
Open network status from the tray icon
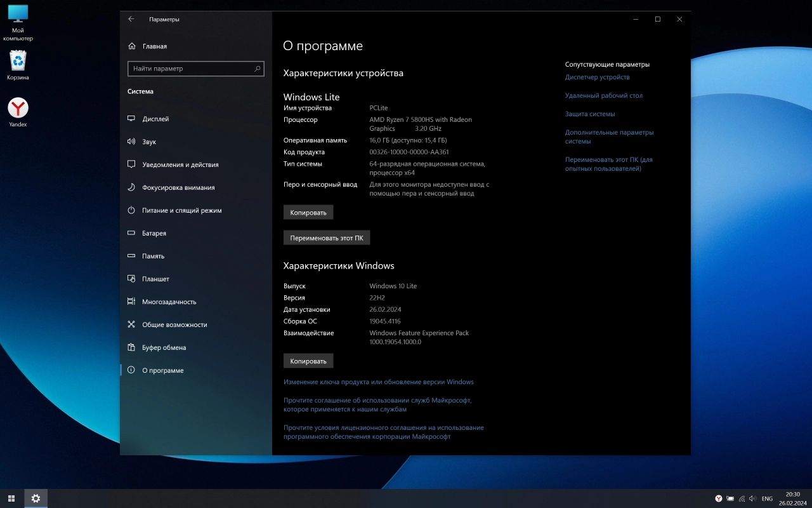click(742, 498)
